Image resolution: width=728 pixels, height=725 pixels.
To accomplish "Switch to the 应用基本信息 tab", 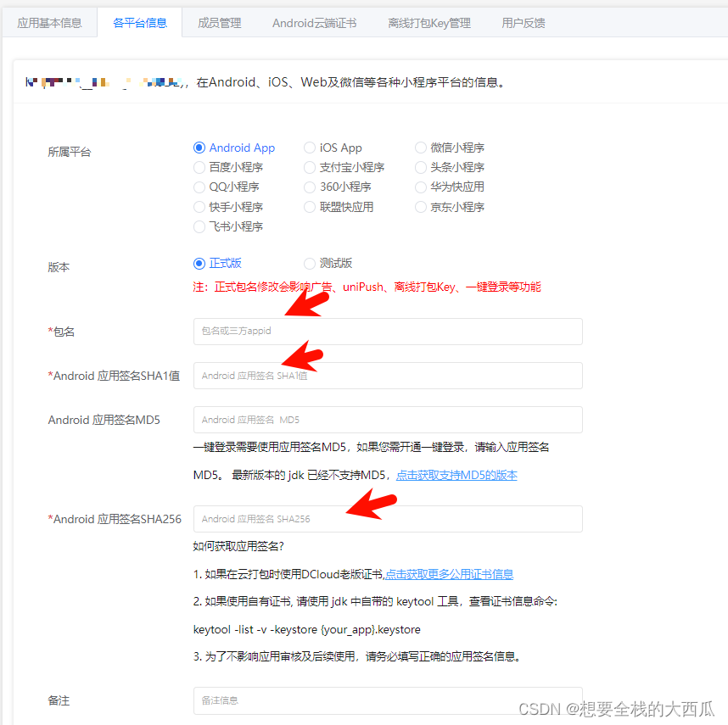I will [x=50, y=23].
